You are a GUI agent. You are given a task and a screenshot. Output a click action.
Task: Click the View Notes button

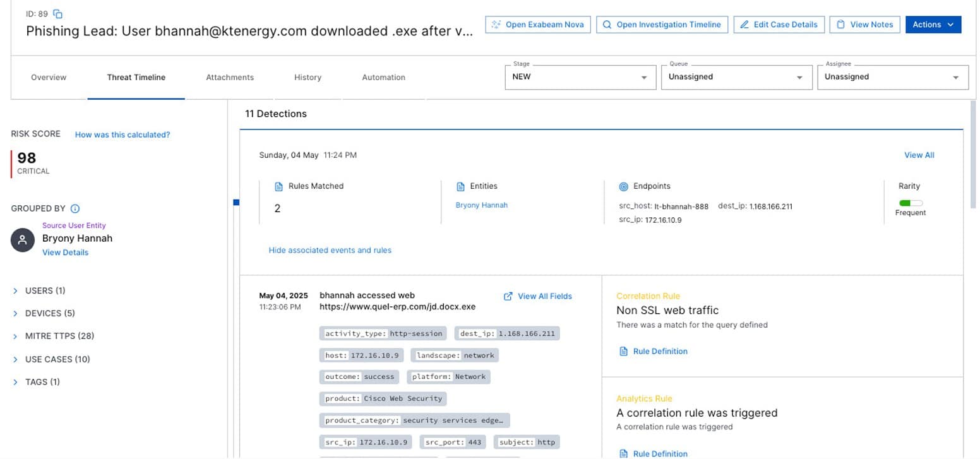pyautogui.click(x=864, y=25)
